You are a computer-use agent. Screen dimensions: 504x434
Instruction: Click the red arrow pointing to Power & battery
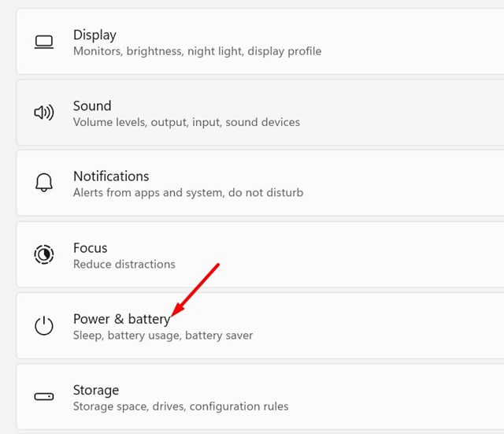(195, 291)
